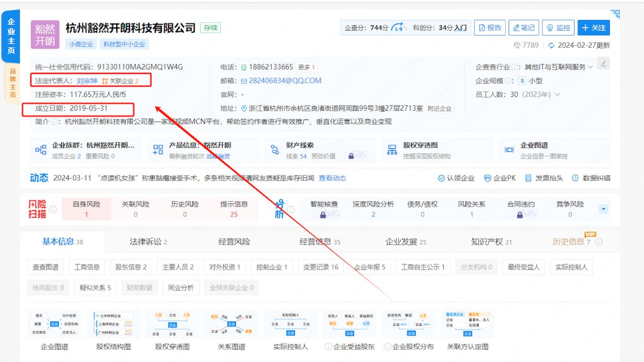Select the 企业年报 5 sub-tab
Screen dimensions: 644x362
(x=370, y=267)
